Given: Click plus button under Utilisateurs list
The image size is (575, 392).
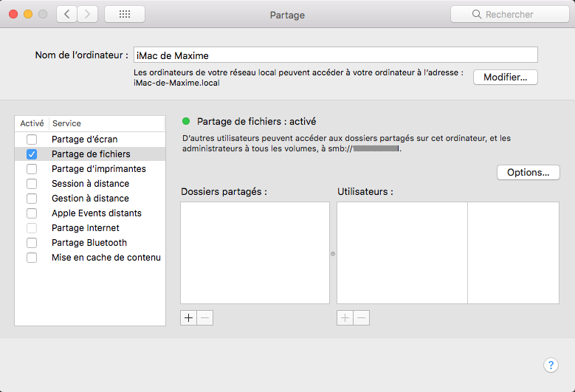Looking at the screenshot, I should click(x=345, y=317).
